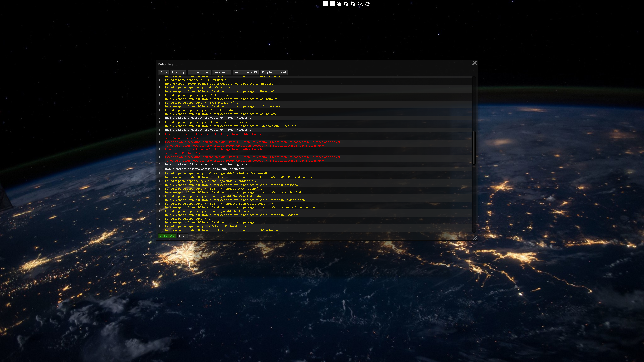Close the Debug log window
The height and width of the screenshot is (362, 644).
click(474, 63)
